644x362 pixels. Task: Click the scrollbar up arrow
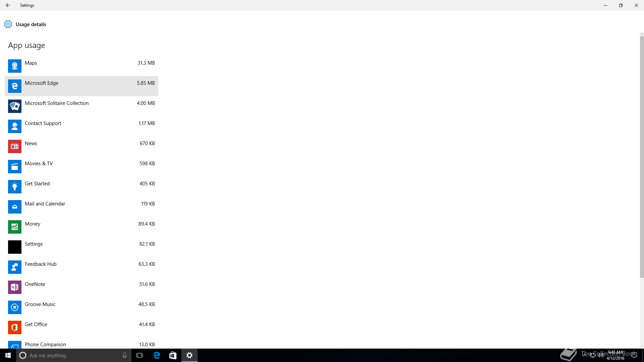642,34
